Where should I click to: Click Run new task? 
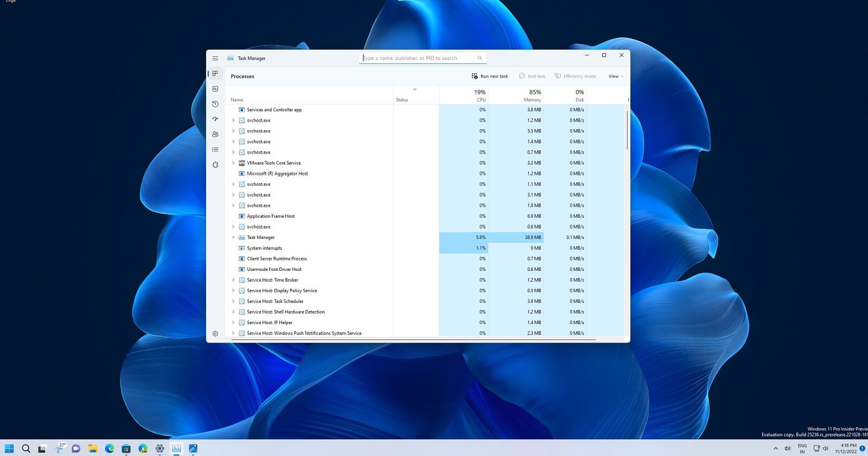[490, 77]
